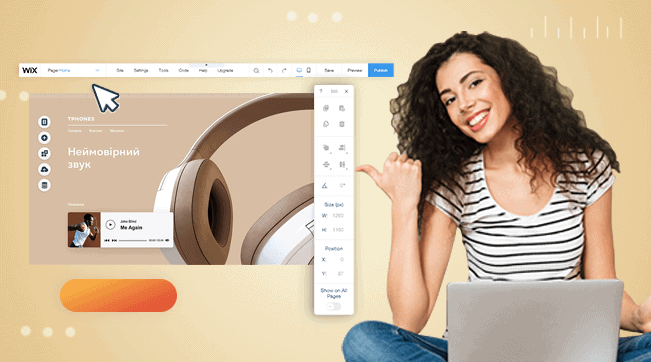
Task: Open the Site menu
Action: click(120, 71)
